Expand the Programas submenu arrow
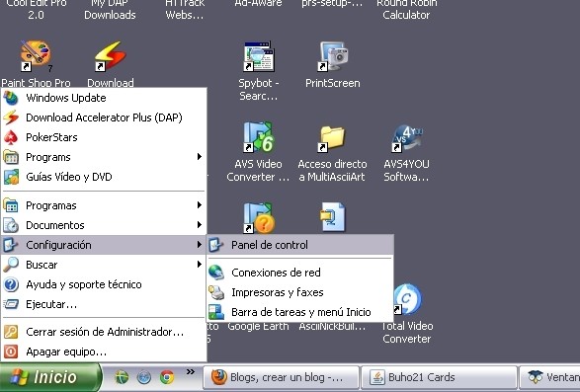The image size is (580, 392). point(200,204)
